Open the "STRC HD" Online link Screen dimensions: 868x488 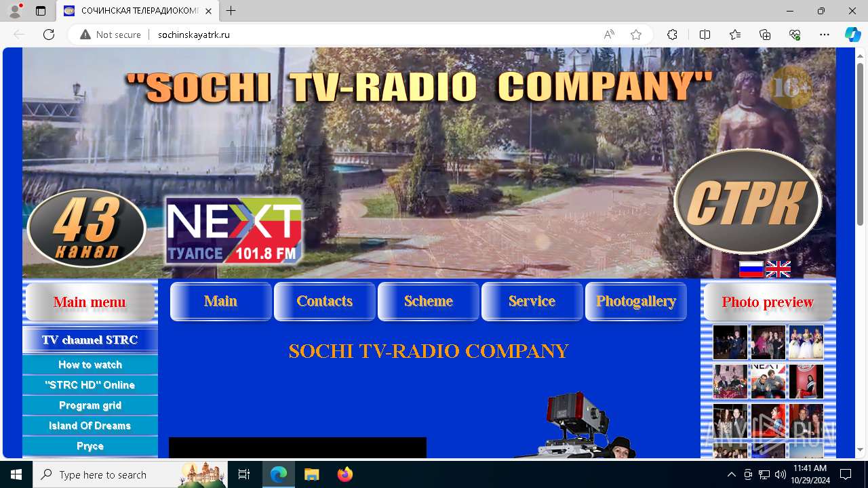(x=90, y=385)
